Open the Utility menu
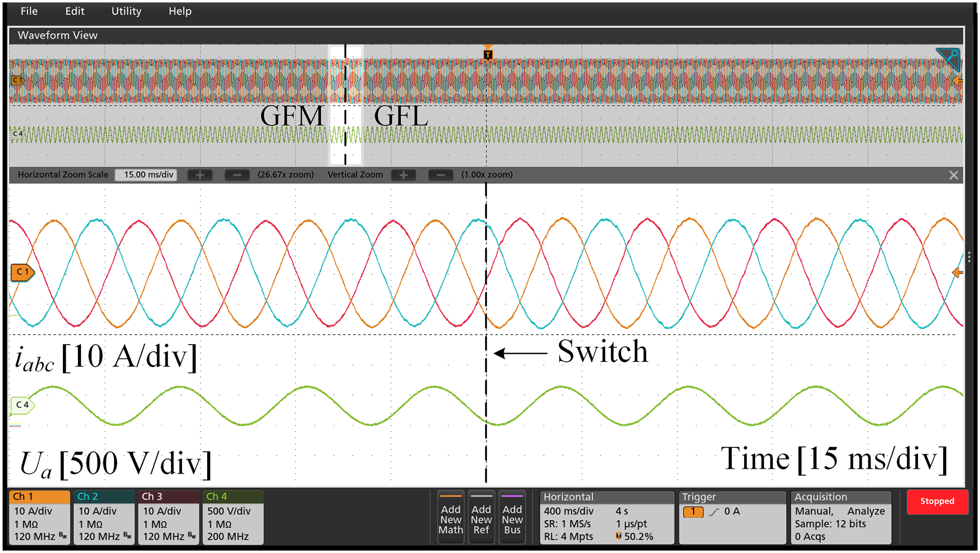980x553 pixels. tap(126, 11)
